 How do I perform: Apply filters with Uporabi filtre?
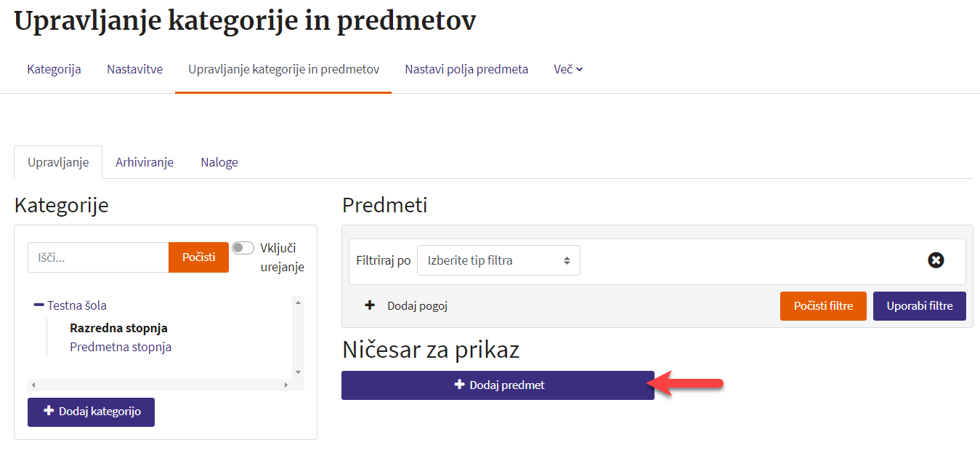919,306
